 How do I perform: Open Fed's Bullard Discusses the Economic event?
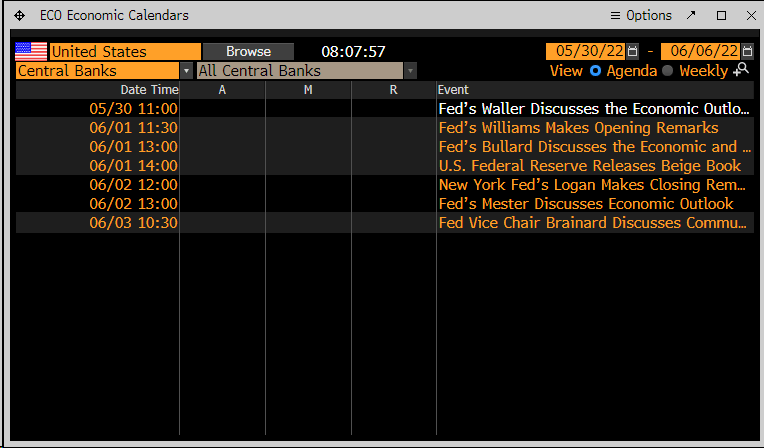(594, 146)
